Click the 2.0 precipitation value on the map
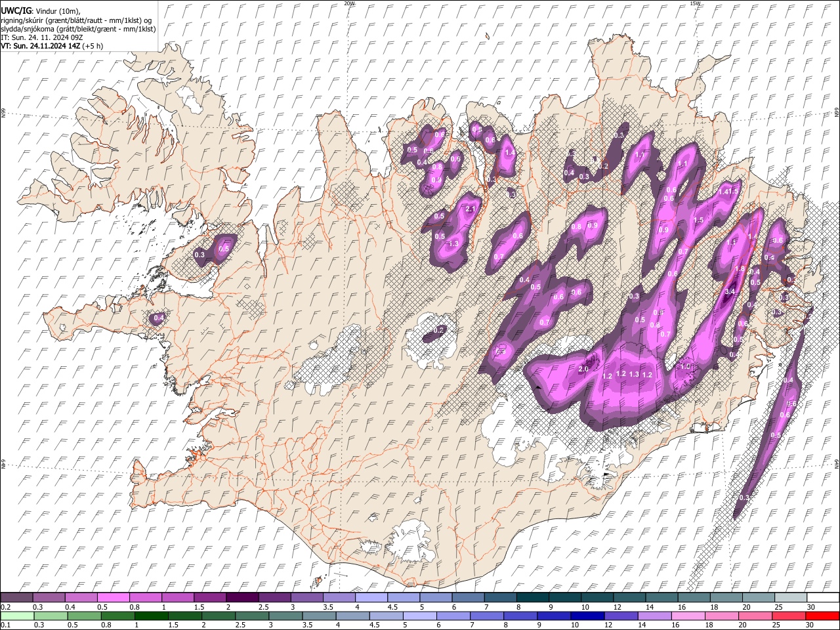 (x=583, y=369)
